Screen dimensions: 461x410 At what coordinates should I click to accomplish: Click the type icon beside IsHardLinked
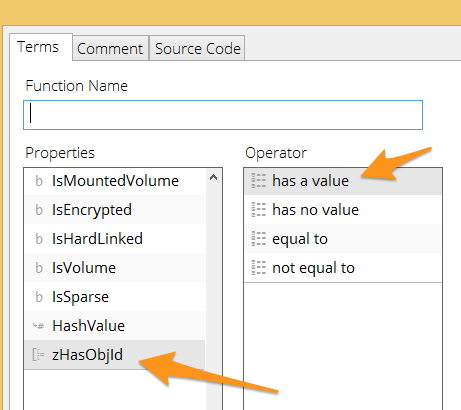point(39,239)
